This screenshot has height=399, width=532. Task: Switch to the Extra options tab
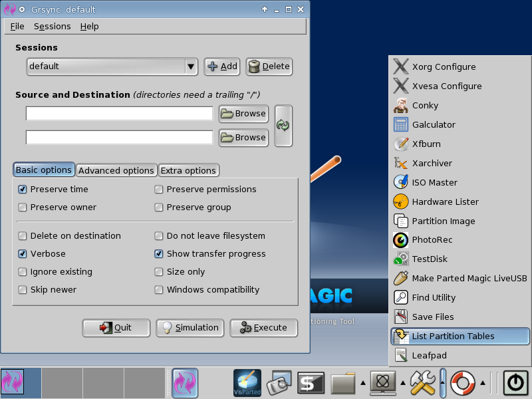tap(188, 170)
